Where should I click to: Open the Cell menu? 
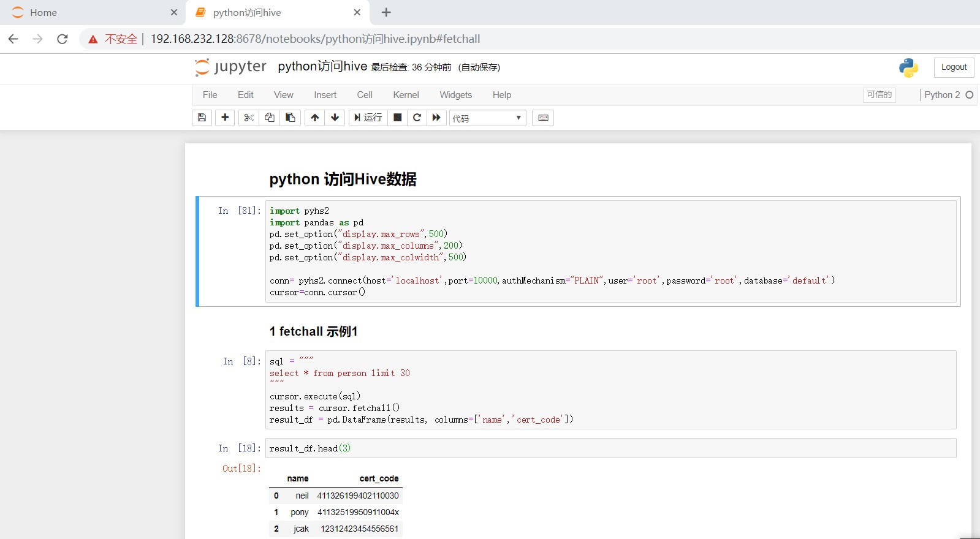[365, 95]
